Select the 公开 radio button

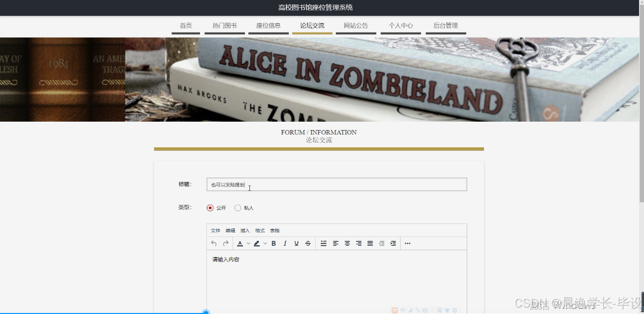(210, 208)
